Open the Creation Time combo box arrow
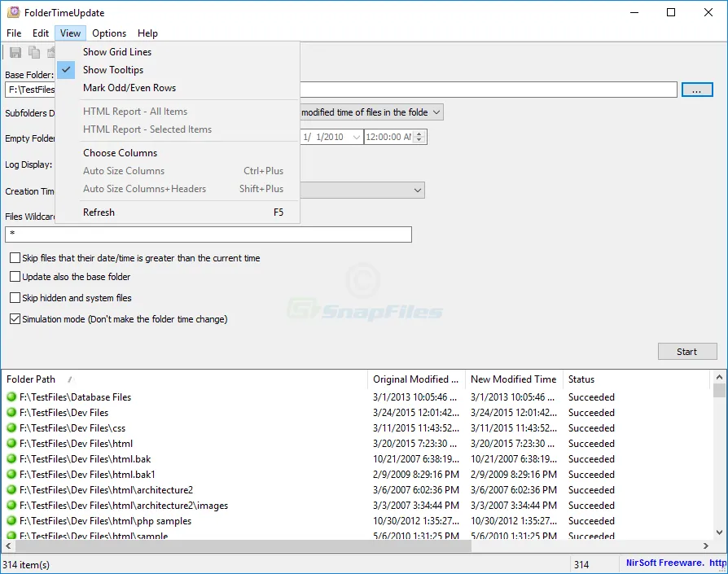The image size is (728, 574). (x=418, y=191)
